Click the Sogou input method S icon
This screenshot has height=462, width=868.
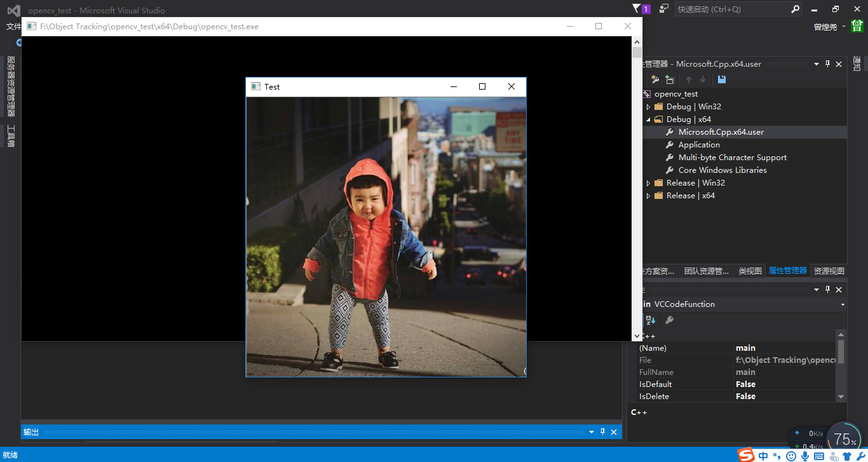(746, 455)
